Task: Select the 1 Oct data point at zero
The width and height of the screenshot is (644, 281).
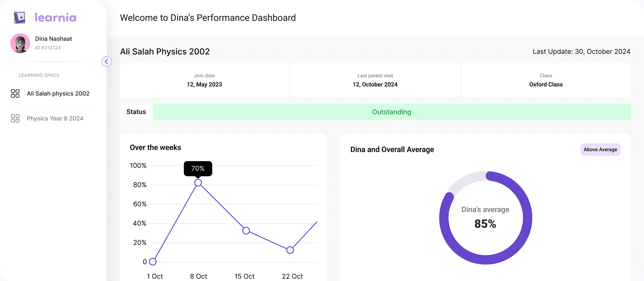Action: coord(153,262)
